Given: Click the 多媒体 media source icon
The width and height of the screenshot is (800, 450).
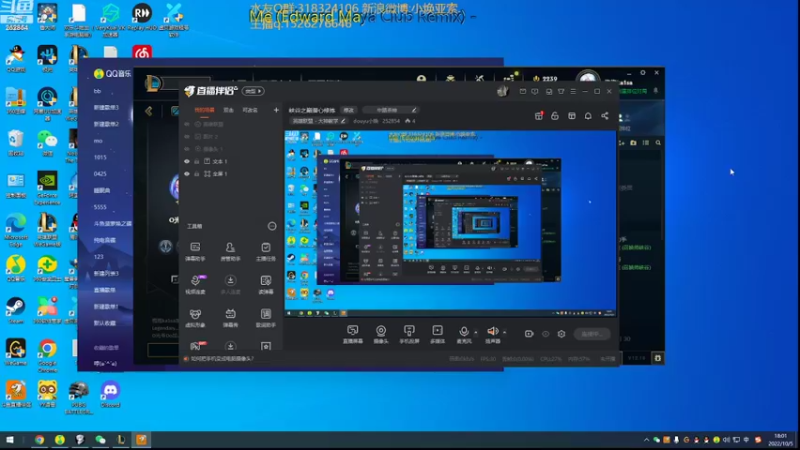Looking at the screenshot, I should point(437,334).
